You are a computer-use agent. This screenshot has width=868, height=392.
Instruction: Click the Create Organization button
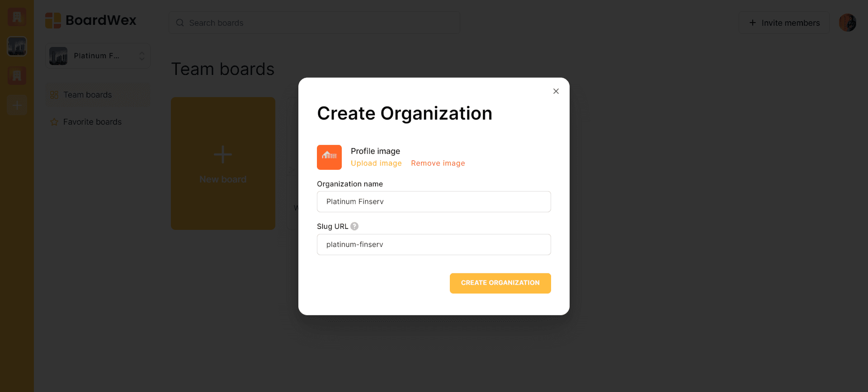[x=500, y=283]
